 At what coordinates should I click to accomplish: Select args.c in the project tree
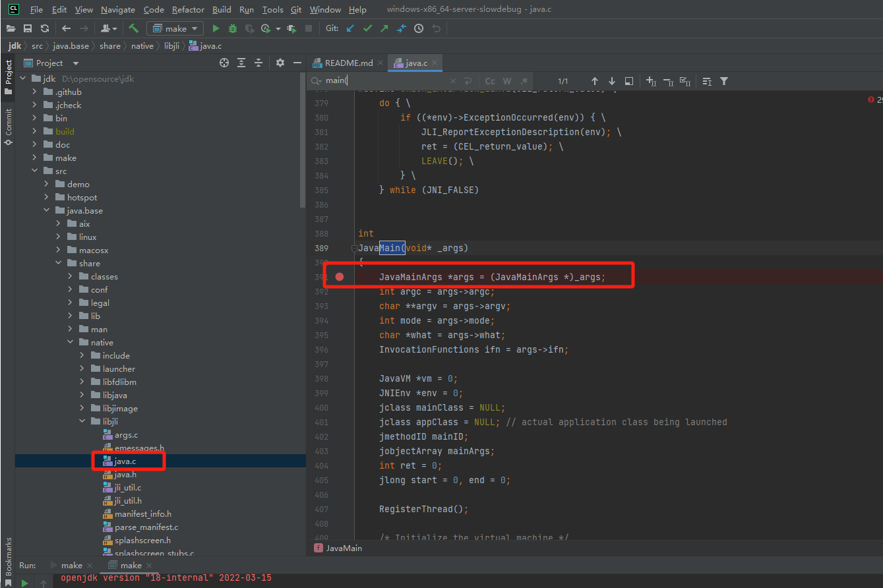(126, 434)
